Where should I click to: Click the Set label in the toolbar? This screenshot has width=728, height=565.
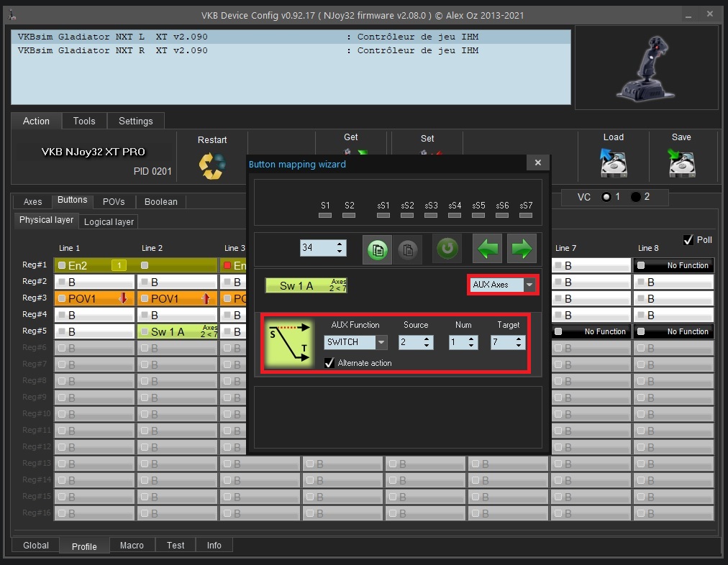(x=427, y=139)
